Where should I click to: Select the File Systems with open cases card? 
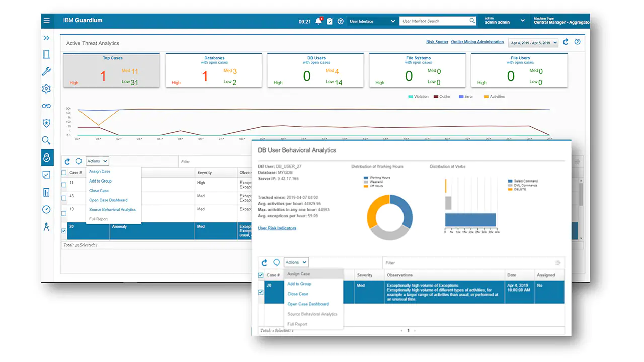(418, 71)
